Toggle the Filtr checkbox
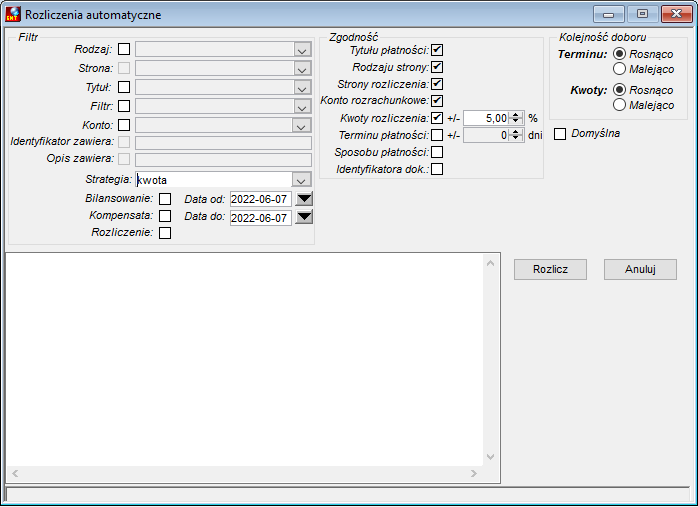 (124, 106)
